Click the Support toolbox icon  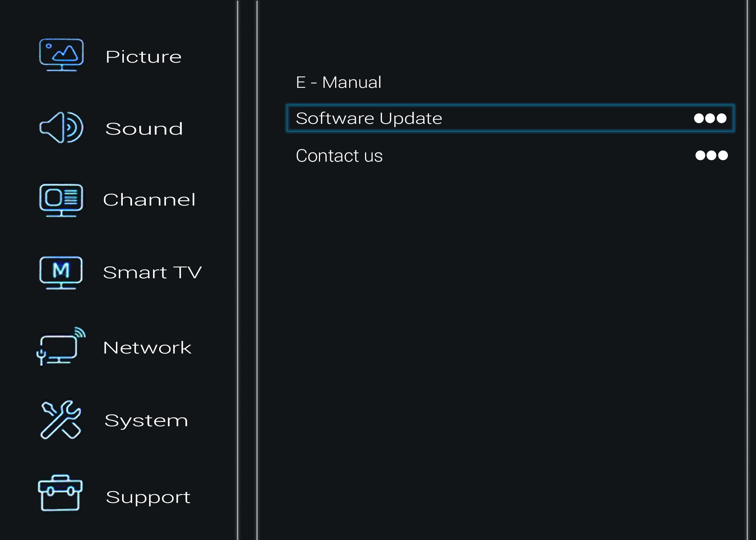(60, 493)
